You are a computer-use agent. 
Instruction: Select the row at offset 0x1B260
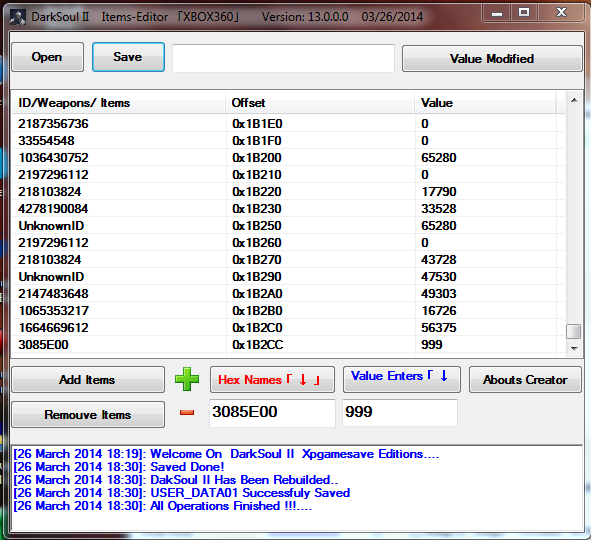tap(288, 243)
